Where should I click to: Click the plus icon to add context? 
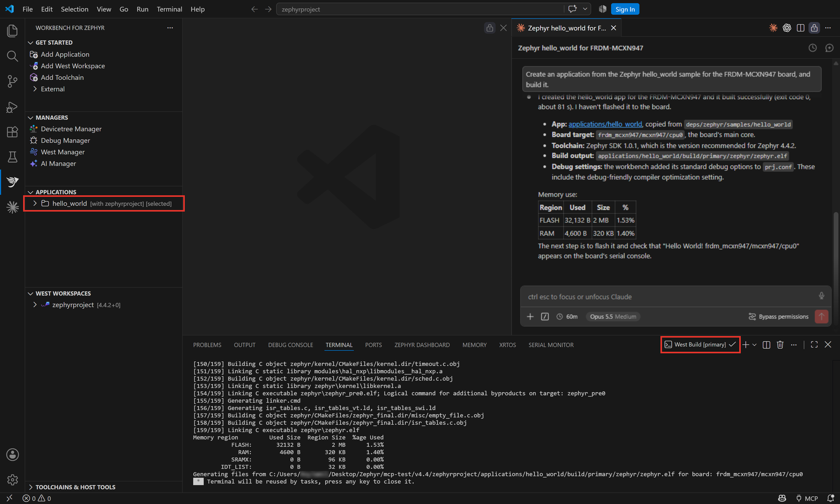click(x=530, y=317)
